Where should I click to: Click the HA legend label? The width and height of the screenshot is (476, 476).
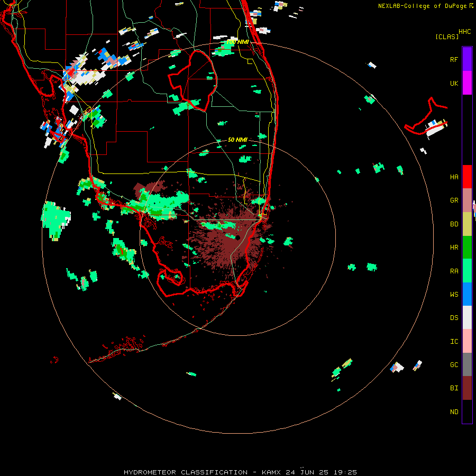pyautogui.click(x=454, y=177)
